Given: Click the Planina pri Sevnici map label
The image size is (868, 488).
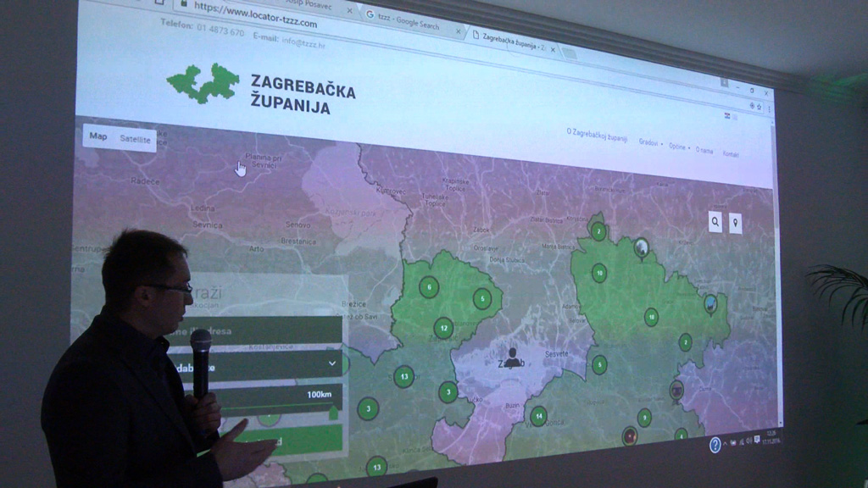Looking at the screenshot, I should (x=264, y=160).
